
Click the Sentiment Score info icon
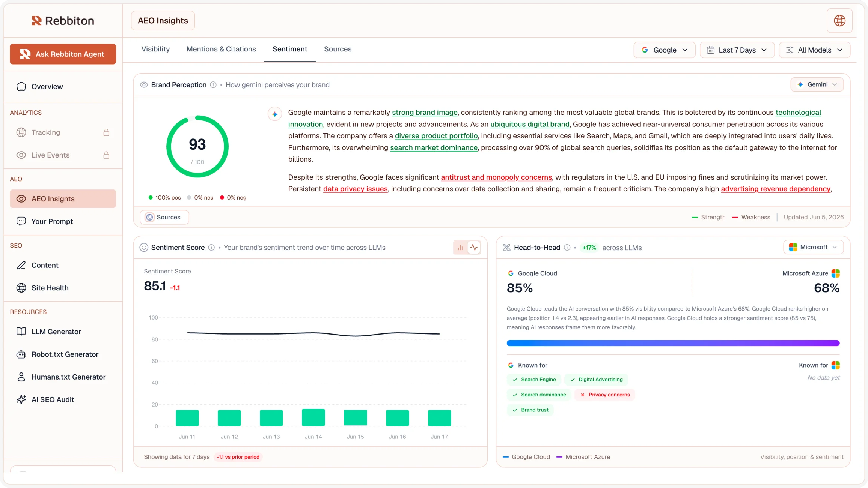(x=211, y=248)
